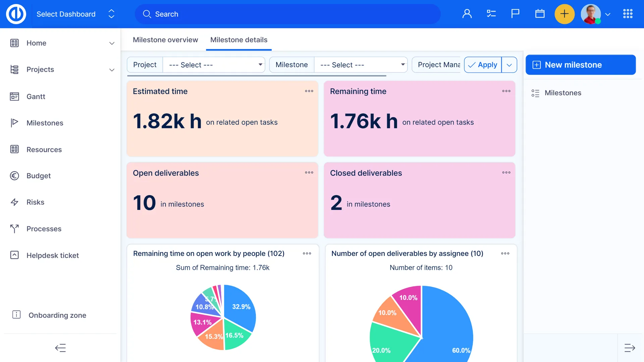The image size is (644, 362).
Task: Open the calendar icon in header
Action: coord(540,14)
